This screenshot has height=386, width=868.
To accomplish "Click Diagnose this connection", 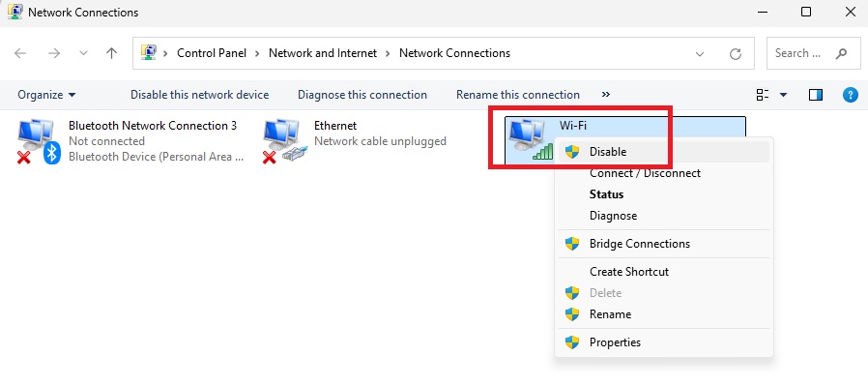I will [362, 95].
